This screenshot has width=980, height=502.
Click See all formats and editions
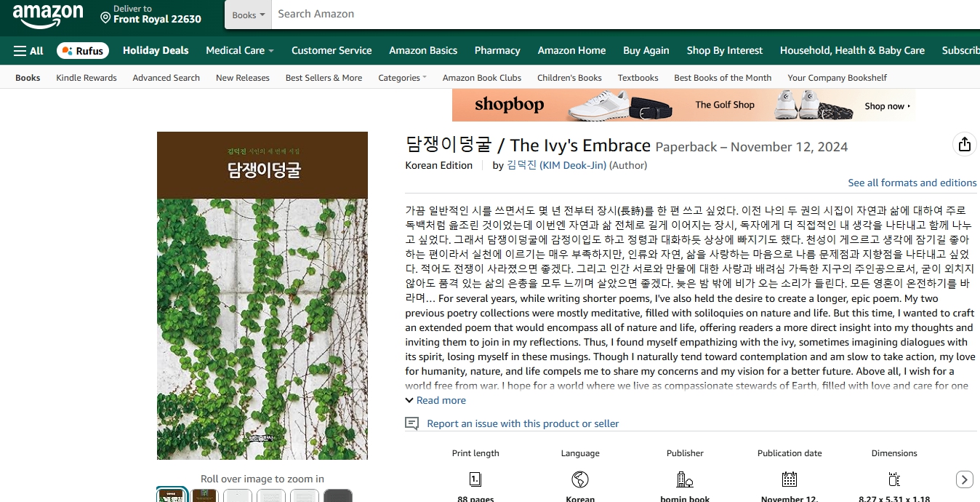(912, 183)
